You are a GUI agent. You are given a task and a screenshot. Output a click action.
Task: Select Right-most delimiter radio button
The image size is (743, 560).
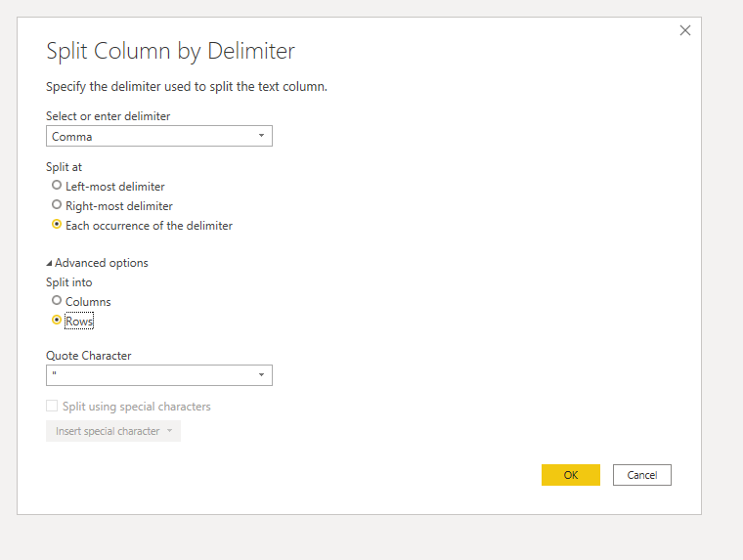[x=57, y=204]
